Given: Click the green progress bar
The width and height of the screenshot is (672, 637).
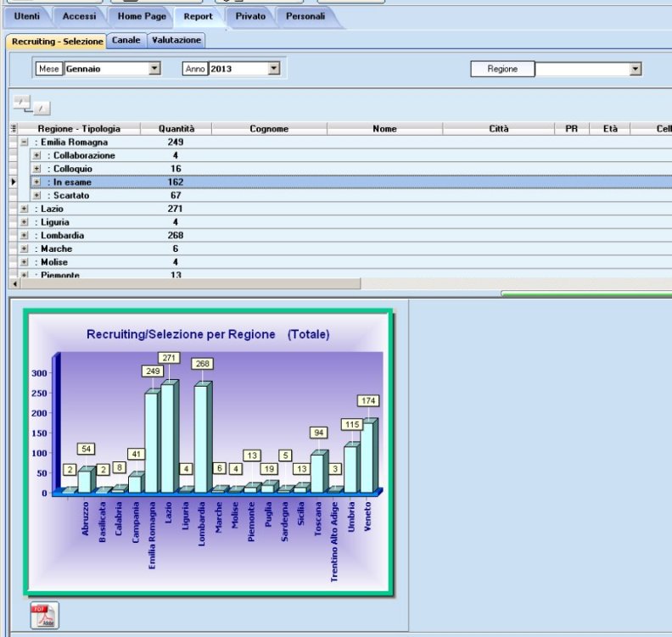Looking at the screenshot, I should click(x=586, y=293).
